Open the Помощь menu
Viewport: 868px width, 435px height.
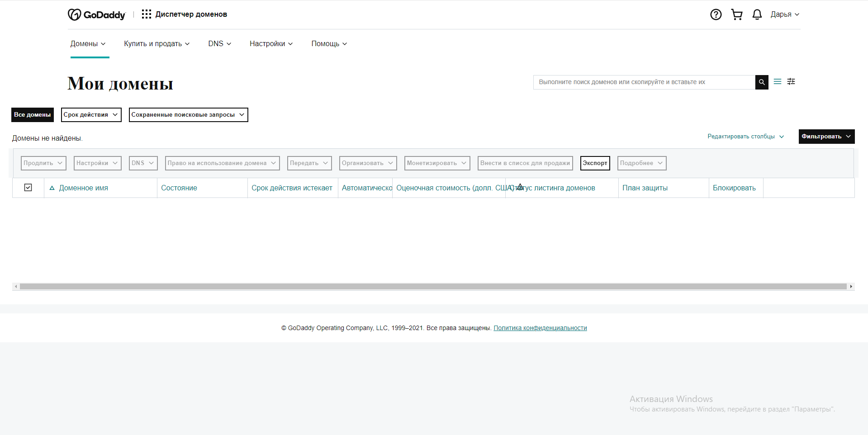tap(329, 44)
